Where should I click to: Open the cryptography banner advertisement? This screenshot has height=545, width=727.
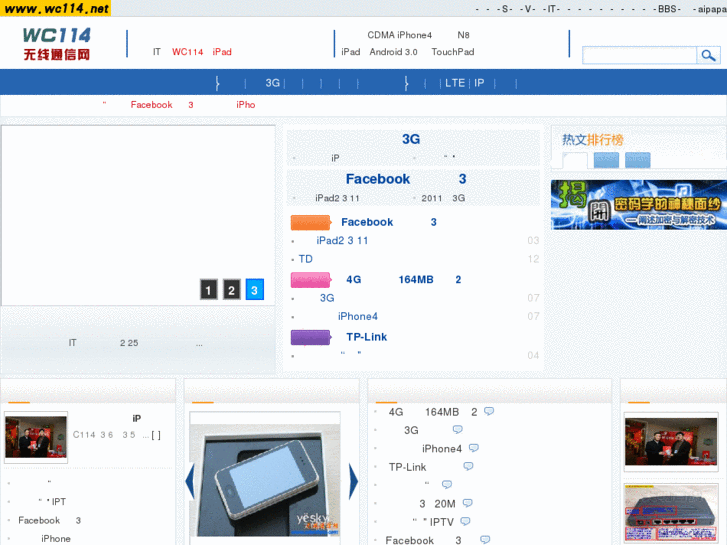coord(638,205)
